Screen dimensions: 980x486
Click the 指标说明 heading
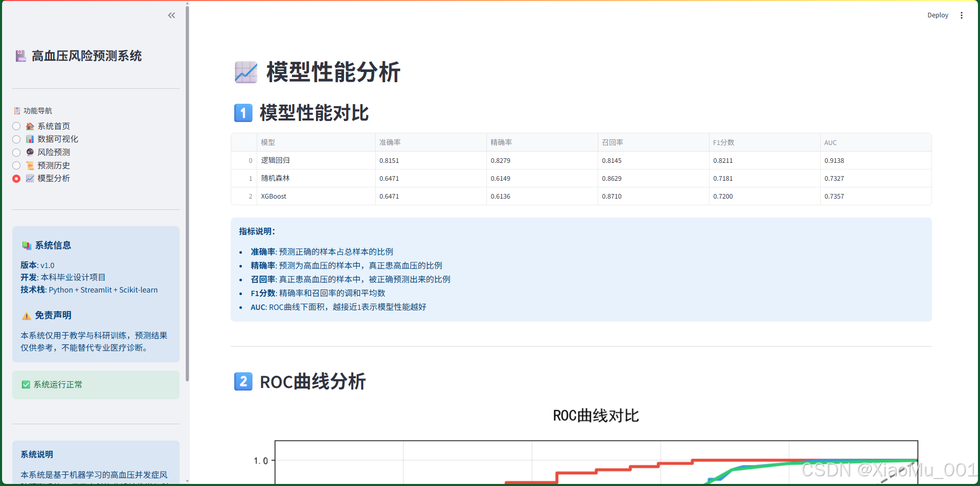[x=257, y=231]
